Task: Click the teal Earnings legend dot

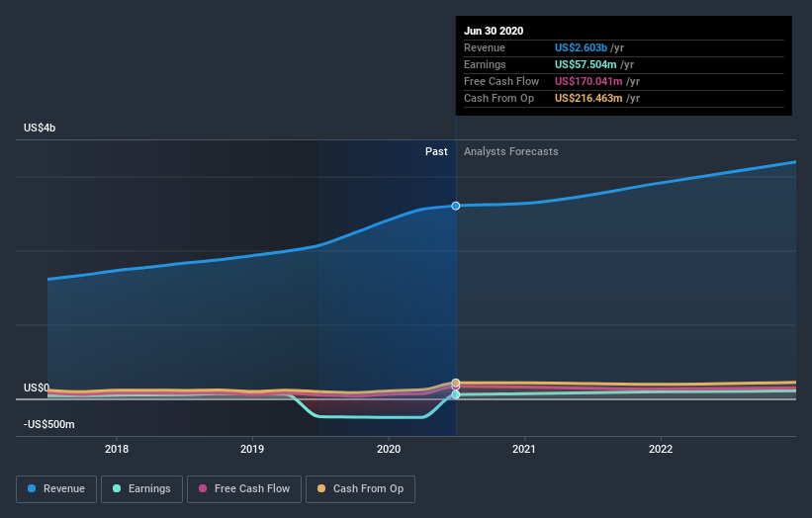Action: coord(117,488)
